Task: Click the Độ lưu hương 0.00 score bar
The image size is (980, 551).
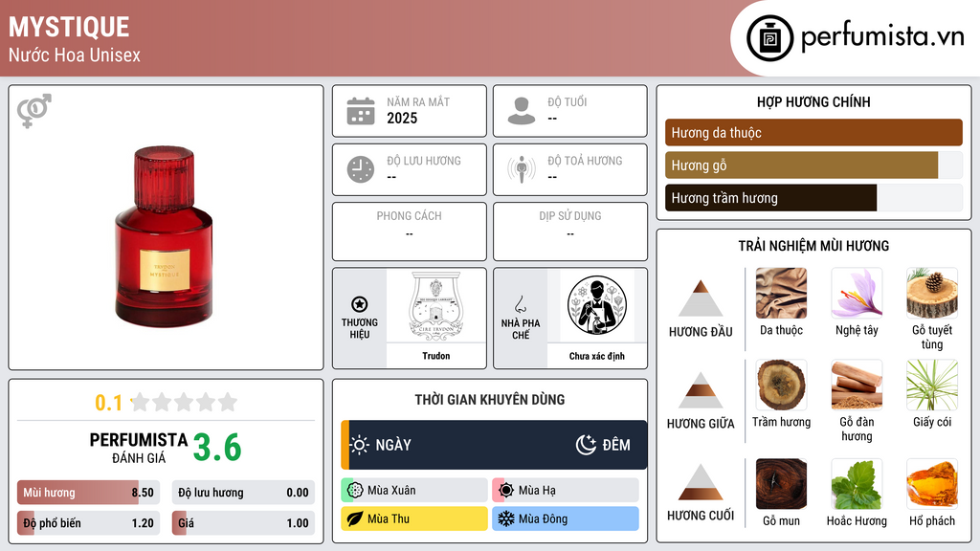Action: tap(243, 493)
